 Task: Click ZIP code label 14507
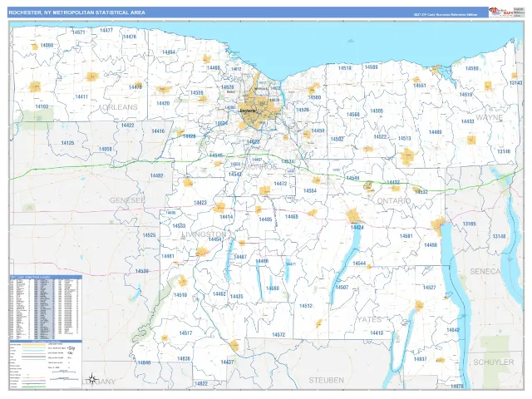click(x=342, y=288)
